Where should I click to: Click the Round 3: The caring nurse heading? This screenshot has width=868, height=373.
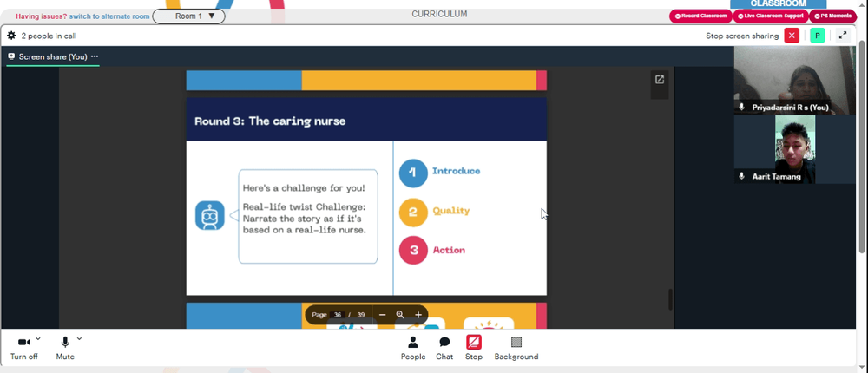(x=270, y=121)
